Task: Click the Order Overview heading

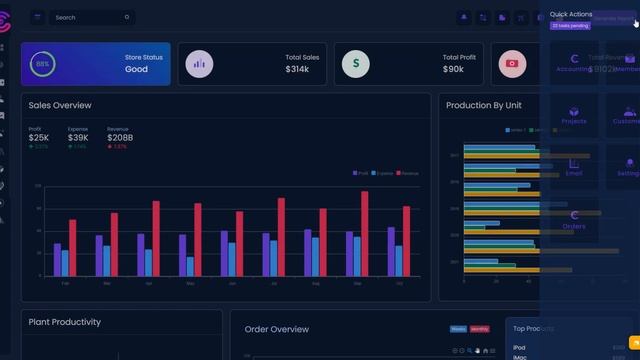Action: point(277,329)
